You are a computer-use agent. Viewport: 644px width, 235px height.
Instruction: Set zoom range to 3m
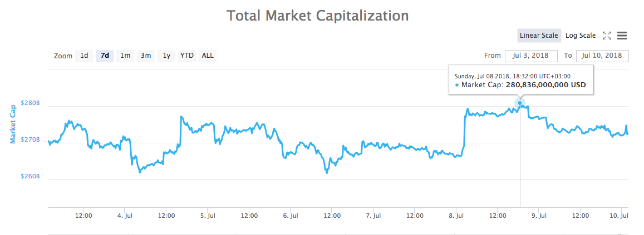click(146, 56)
